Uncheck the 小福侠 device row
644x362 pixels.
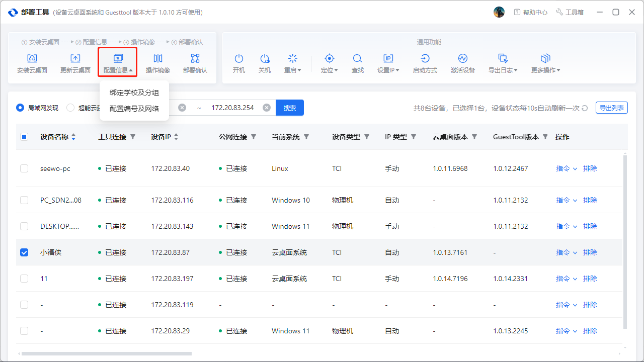pos(24,252)
